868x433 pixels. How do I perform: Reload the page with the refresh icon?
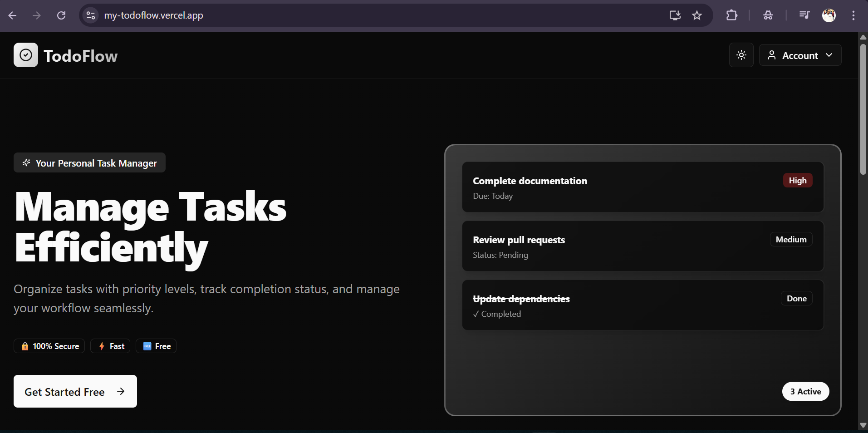pos(61,15)
